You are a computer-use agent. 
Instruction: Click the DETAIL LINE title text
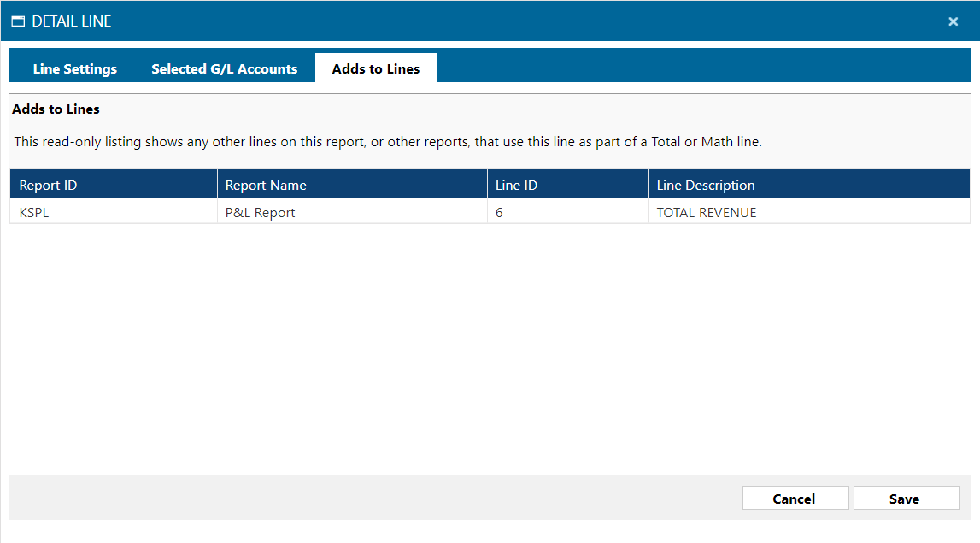72,21
